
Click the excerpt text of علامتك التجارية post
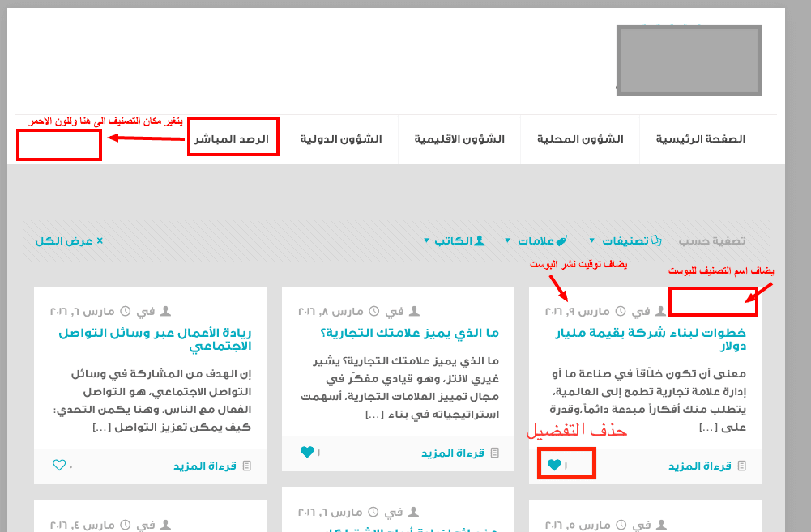(x=399, y=387)
